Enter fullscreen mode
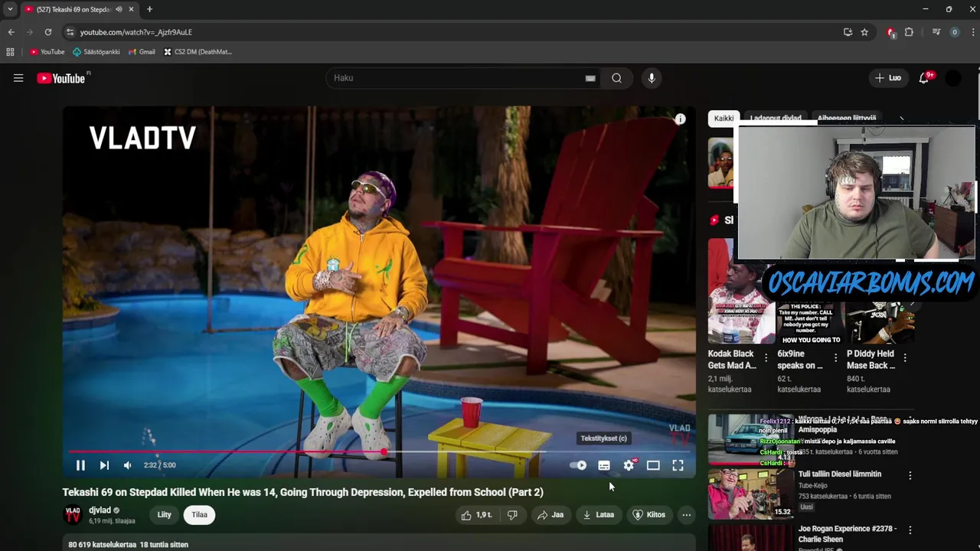 678,465
